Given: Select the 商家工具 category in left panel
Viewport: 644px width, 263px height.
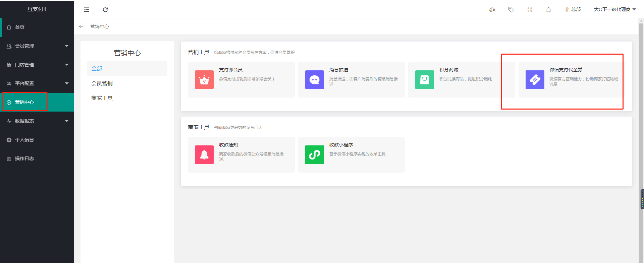Looking at the screenshot, I should coord(127,98).
